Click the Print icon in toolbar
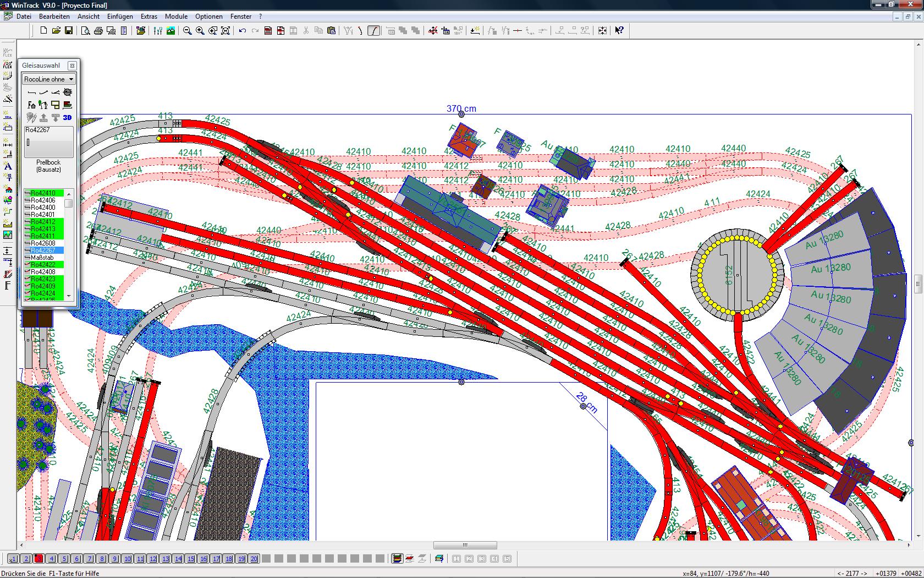 98,31
